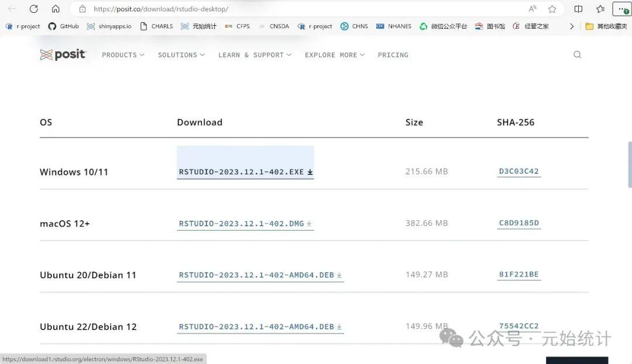Expand the Learn & Support dropdown
The width and height of the screenshot is (632, 364).
[255, 55]
